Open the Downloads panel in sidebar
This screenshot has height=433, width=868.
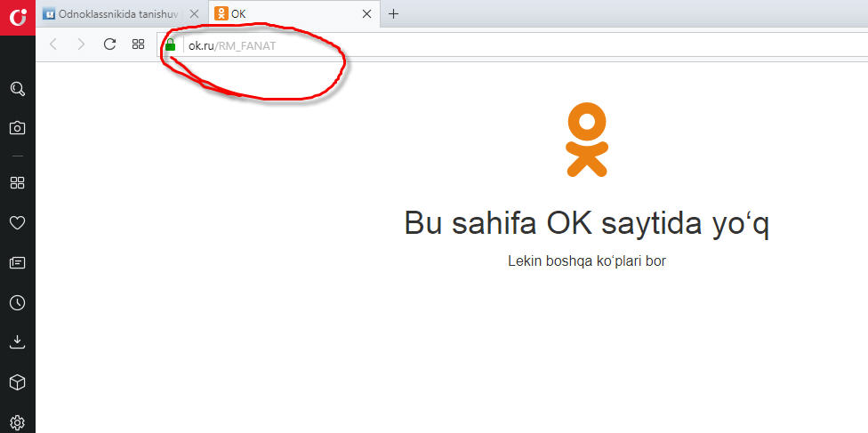[x=17, y=341]
